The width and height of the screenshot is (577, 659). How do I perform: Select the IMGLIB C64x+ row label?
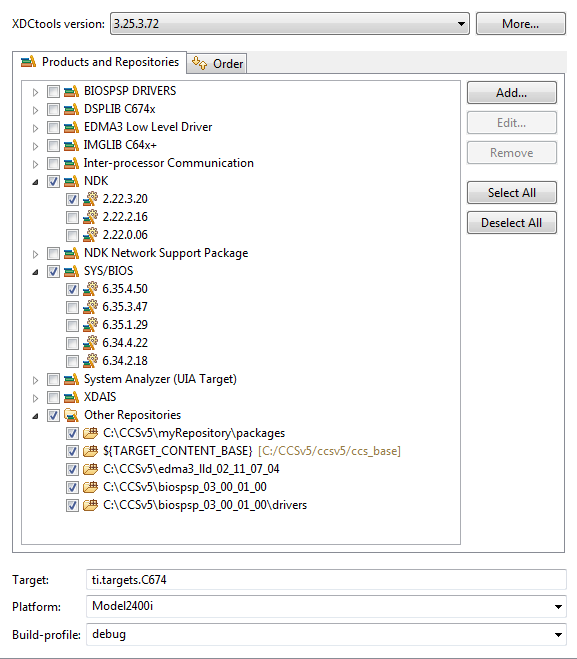[x=120, y=145]
